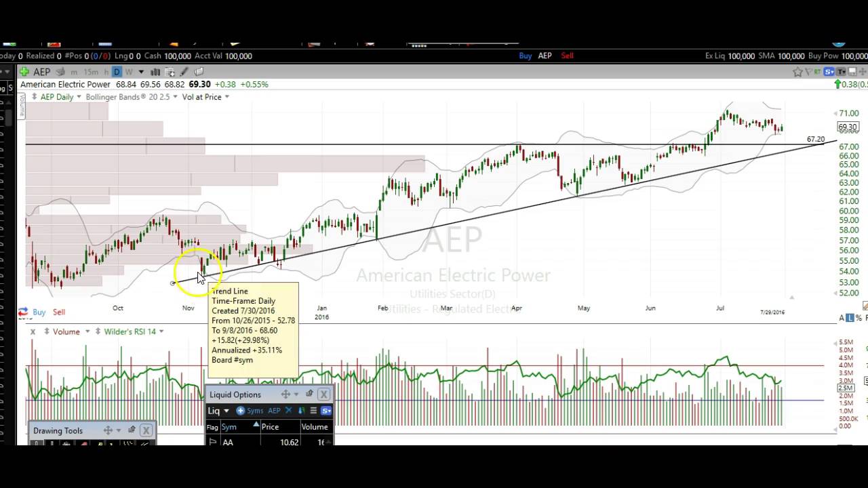The height and width of the screenshot is (488, 868).
Task: Click AEP in the Liquid Options toolbar
Action: point(274,411)
